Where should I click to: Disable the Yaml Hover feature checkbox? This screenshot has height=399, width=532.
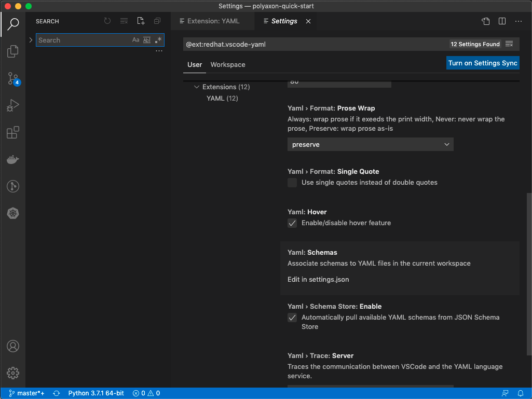(292, 223)
